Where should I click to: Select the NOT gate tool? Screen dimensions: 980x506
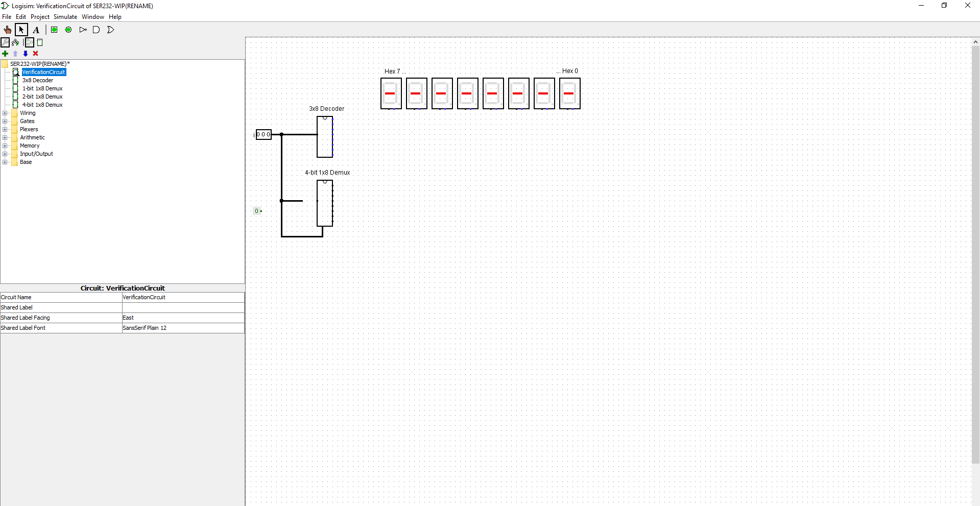click(83, 30)
